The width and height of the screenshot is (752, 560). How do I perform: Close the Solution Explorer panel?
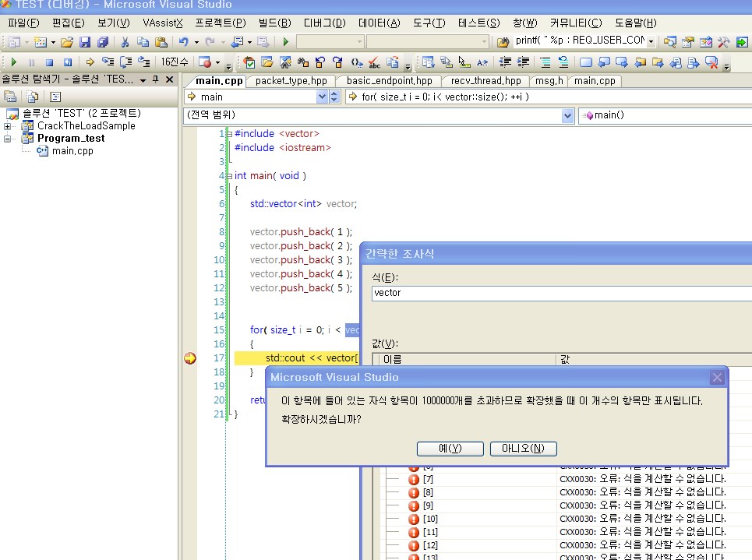(x=169, y=79)
